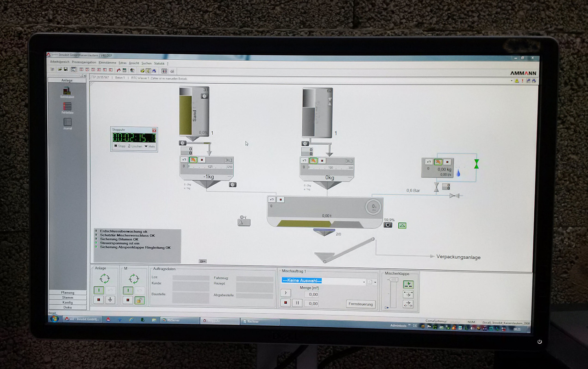Open the Arbeitsbereich menu
This screenshot has height=369, width=588.
(x=60, y=62)
